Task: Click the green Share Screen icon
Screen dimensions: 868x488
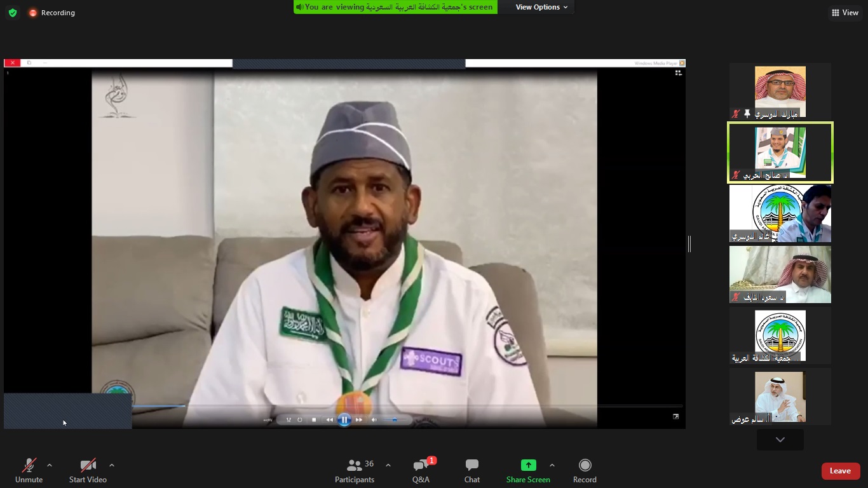Action: (x=528, y=465)
